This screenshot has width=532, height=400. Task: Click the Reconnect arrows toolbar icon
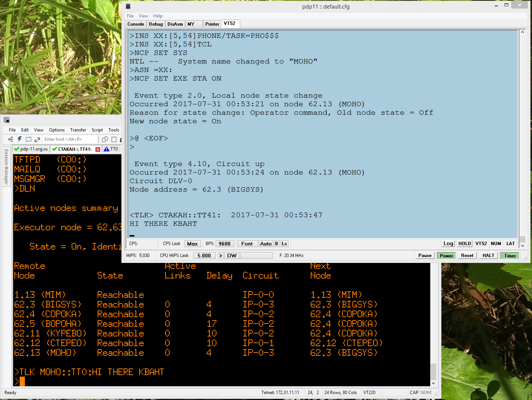click(29, 139)
